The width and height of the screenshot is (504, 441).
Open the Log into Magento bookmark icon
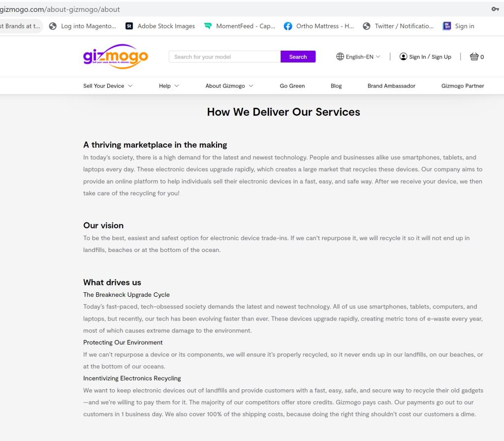point(53,26)
